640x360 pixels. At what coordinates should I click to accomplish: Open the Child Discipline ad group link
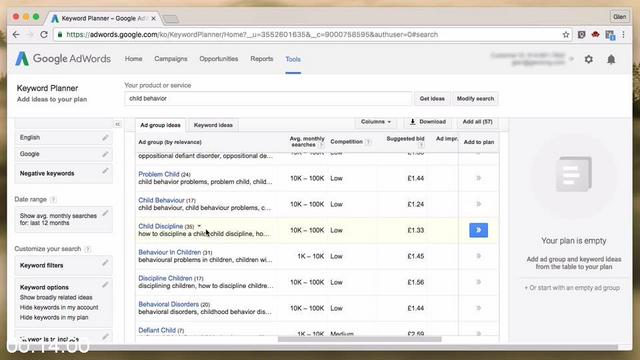[x=160, y=226]
